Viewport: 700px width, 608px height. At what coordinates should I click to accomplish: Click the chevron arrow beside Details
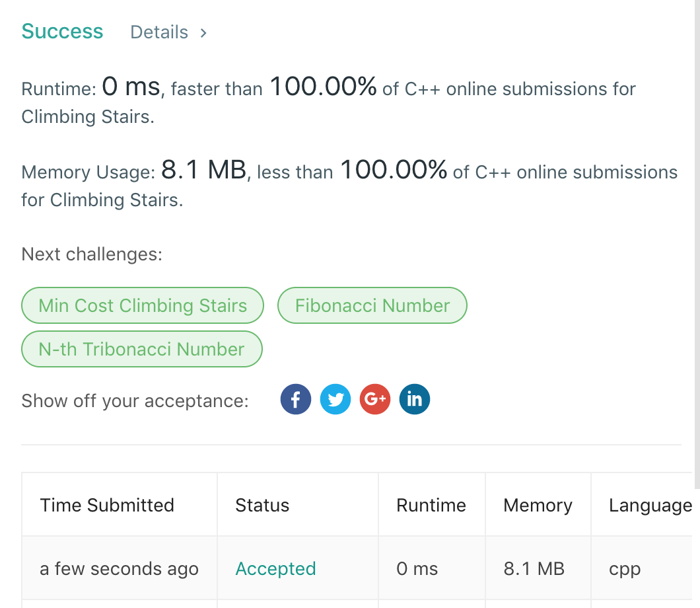pyautogui.click(x=203, y=32)
